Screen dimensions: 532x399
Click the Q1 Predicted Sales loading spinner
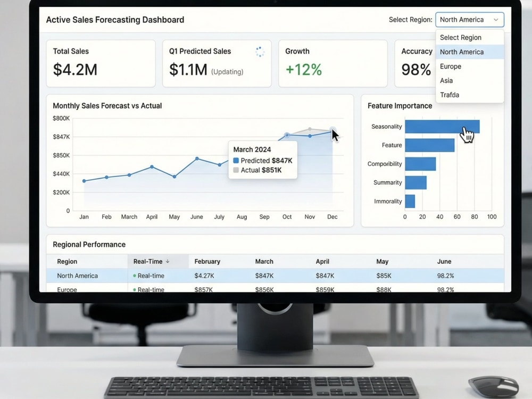click(x=260, y=52)
